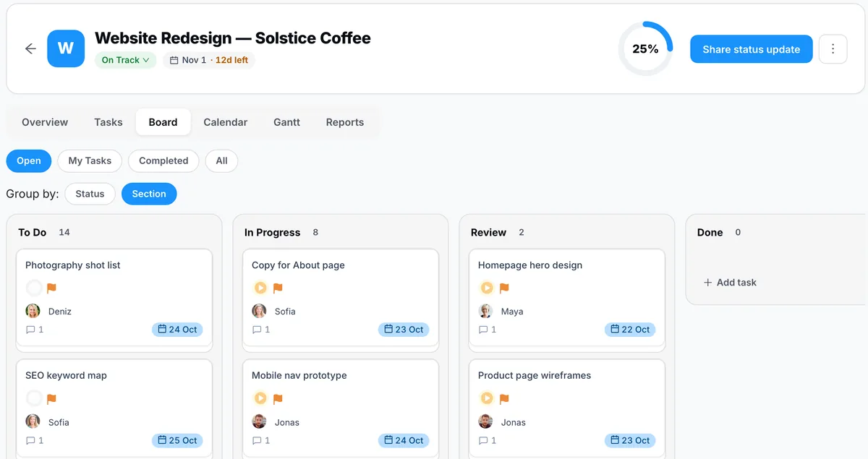Click Maya's avatar on Homepage hero design
This screenshot has height=459, width=868.
click(x=485, y=311)
